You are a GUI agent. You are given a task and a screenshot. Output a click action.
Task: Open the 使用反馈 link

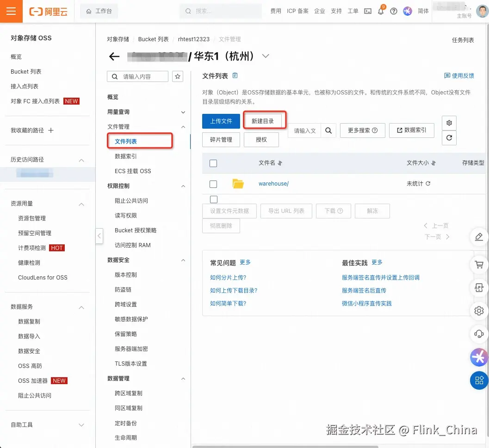pyautogui.click(x=459, y=75)
